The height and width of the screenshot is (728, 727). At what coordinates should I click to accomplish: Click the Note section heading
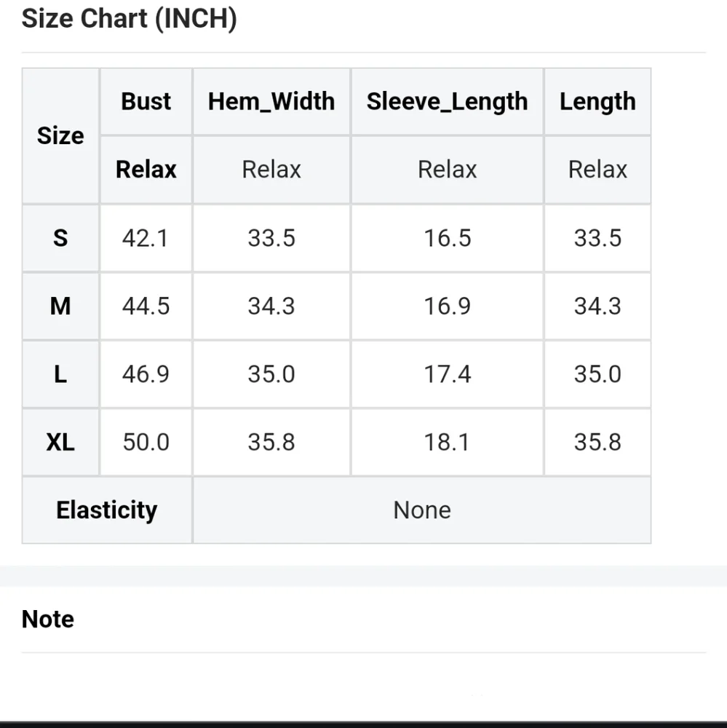(x=48, y=619)
